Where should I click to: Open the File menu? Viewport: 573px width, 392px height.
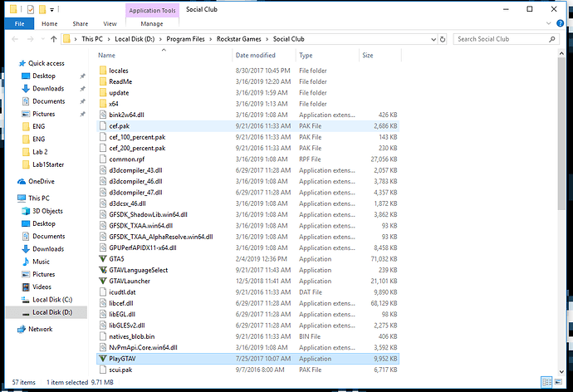[19, 24]
